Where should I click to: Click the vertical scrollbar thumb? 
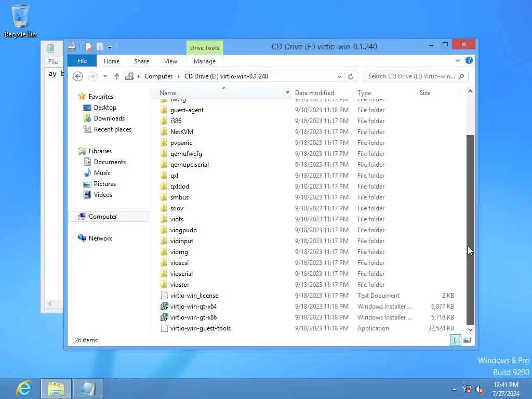tap(470, 230)
